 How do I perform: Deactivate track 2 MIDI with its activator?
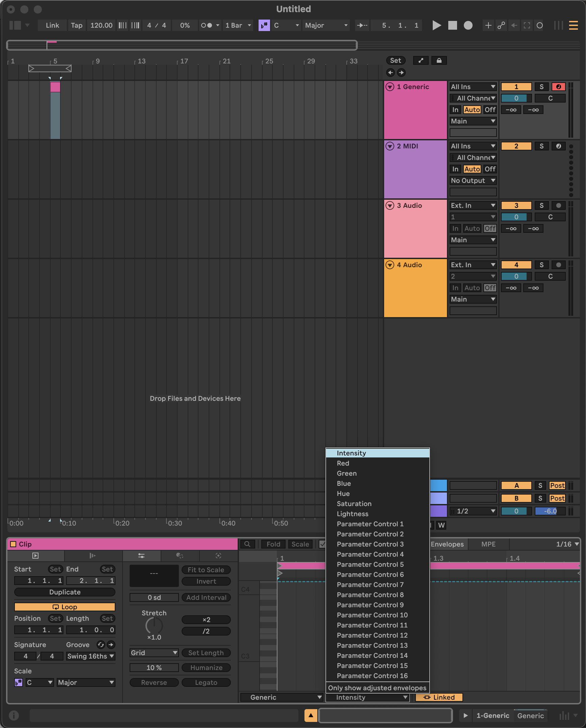(516, 146)
